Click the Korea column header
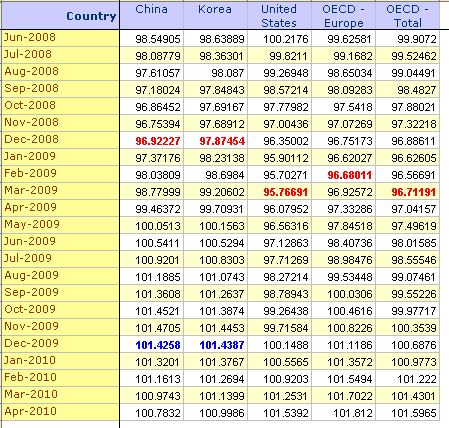449x428 pixels. click(215, 15)
